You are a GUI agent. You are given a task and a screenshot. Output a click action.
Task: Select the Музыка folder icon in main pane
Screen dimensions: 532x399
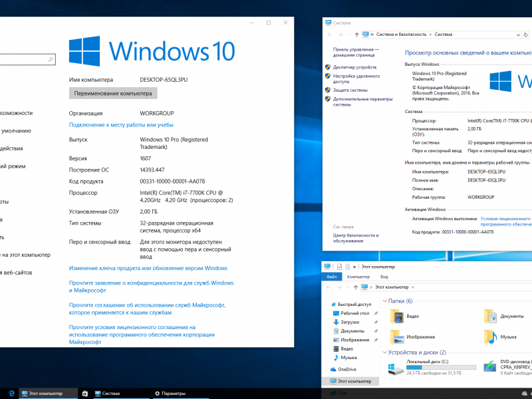490,337
